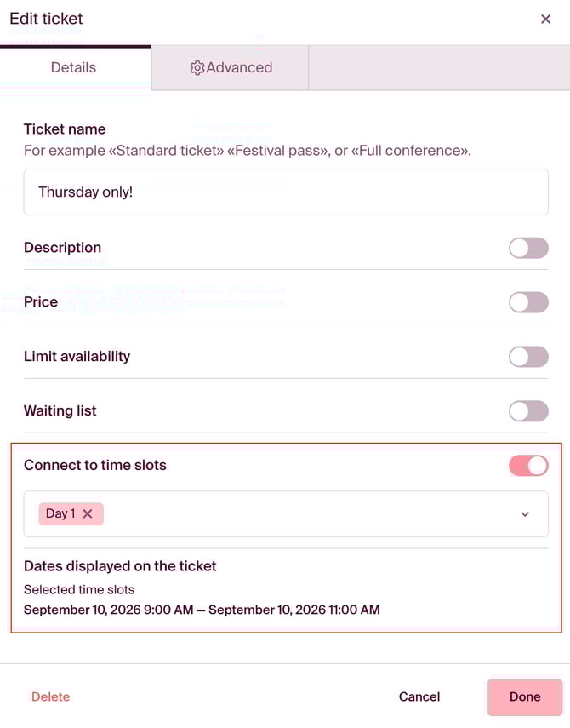
Task: Click the Selected time slots date text
Action: click(x=202, y=610)
